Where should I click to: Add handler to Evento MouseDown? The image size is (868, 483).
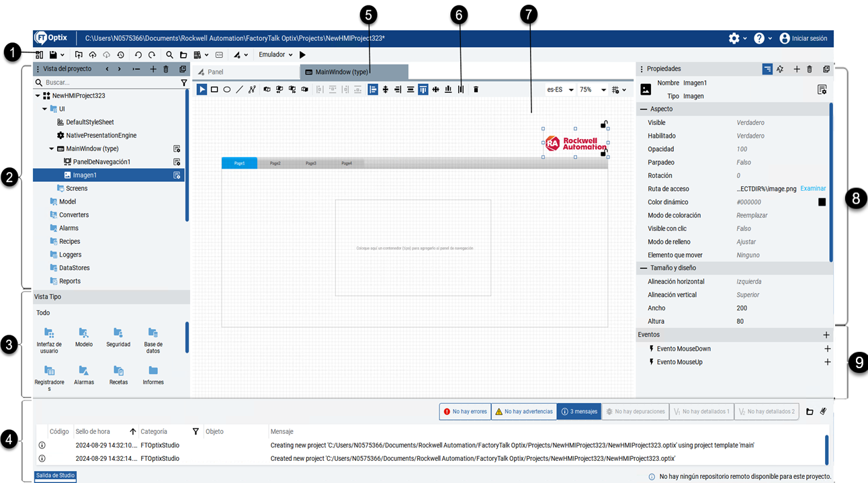click(827, 349)
